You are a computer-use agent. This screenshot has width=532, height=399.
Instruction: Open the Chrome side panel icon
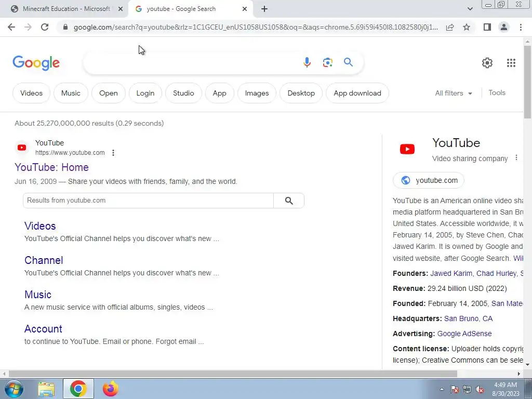487,27
